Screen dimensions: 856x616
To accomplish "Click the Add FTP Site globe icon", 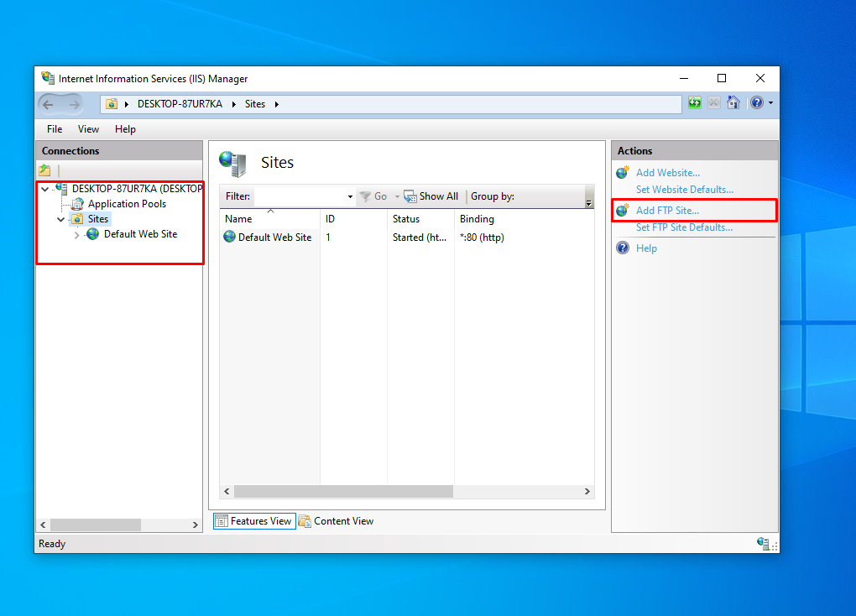I will coord(623,211).
